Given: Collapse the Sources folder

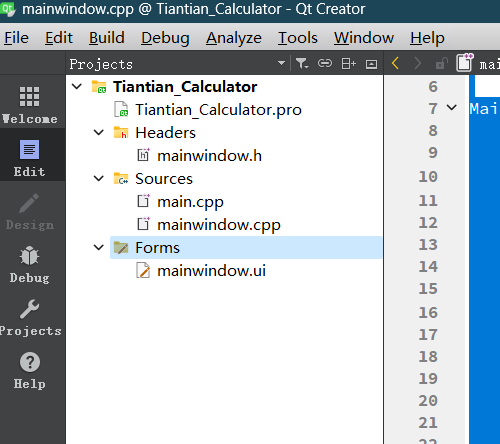Looking at the screenshot, I should (x=99, y=179).
